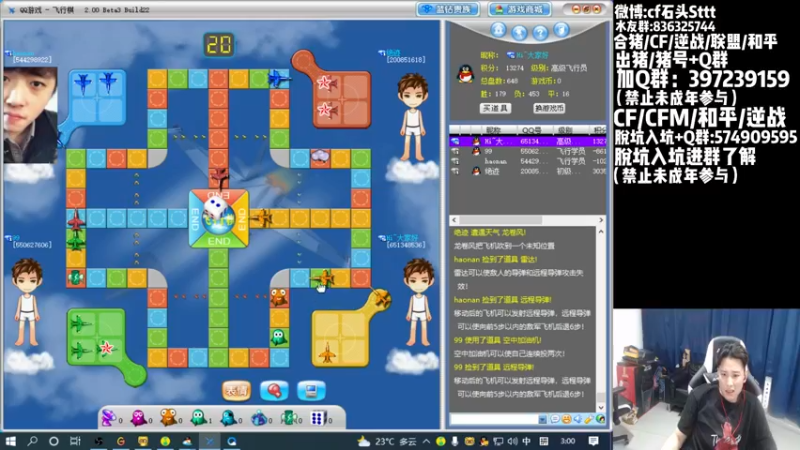Open the 表情 emotes button
This screenshot has width=800, height=450.
pyautogui.click(x=236, y=391)
